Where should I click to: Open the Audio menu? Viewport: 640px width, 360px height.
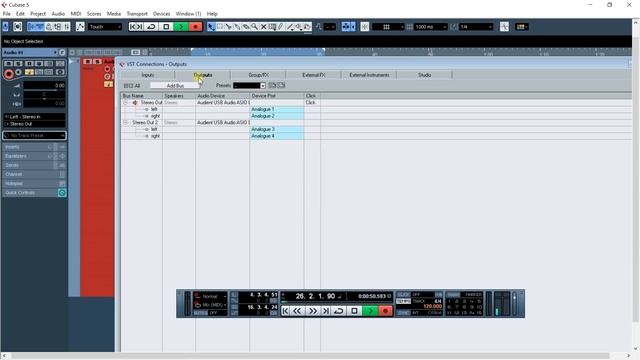point(58,14)
